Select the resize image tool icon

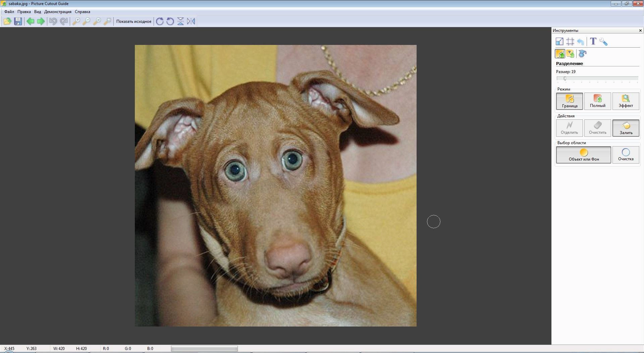click(x=559, y=42)
